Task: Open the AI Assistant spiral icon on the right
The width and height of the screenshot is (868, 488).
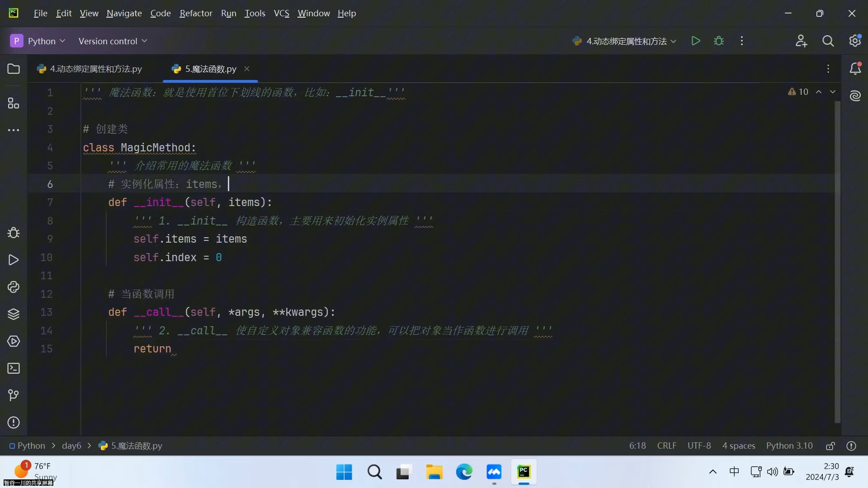Action: pyautogui.click(x=855, y=96)
